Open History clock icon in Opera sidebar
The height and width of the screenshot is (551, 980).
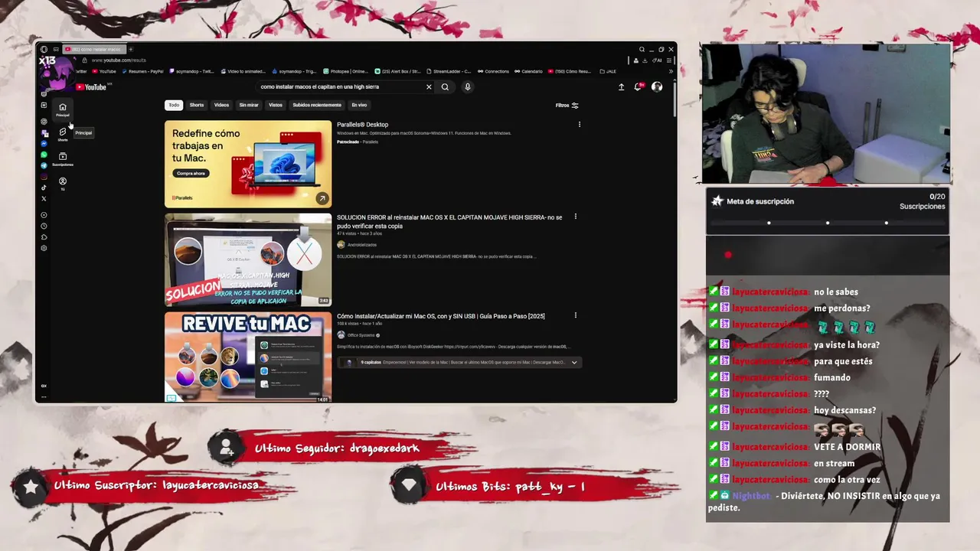[44, 226]
